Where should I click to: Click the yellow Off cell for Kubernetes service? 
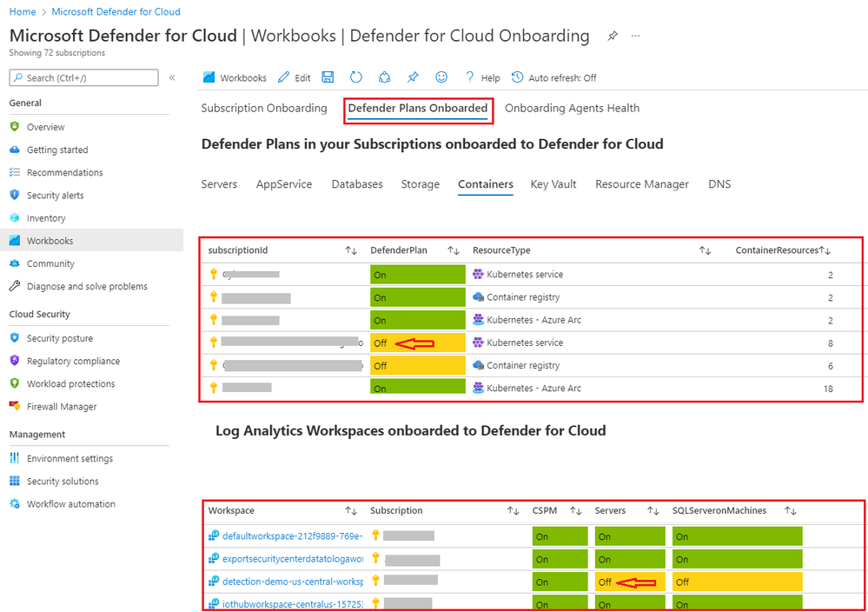(418, 343)
